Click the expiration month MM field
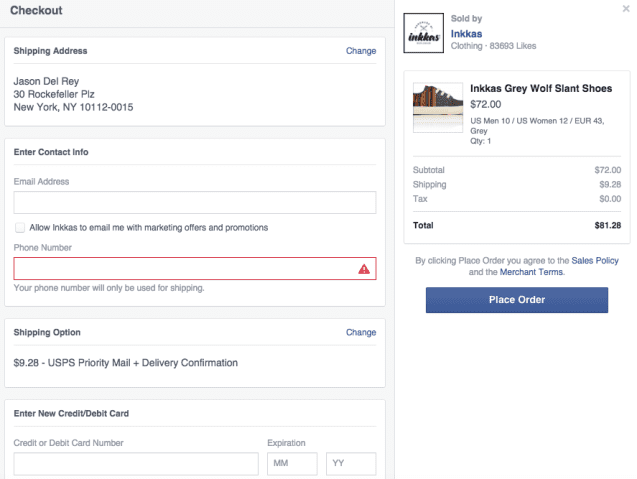Viewport: 637px width, 479px height. [292, 464]
